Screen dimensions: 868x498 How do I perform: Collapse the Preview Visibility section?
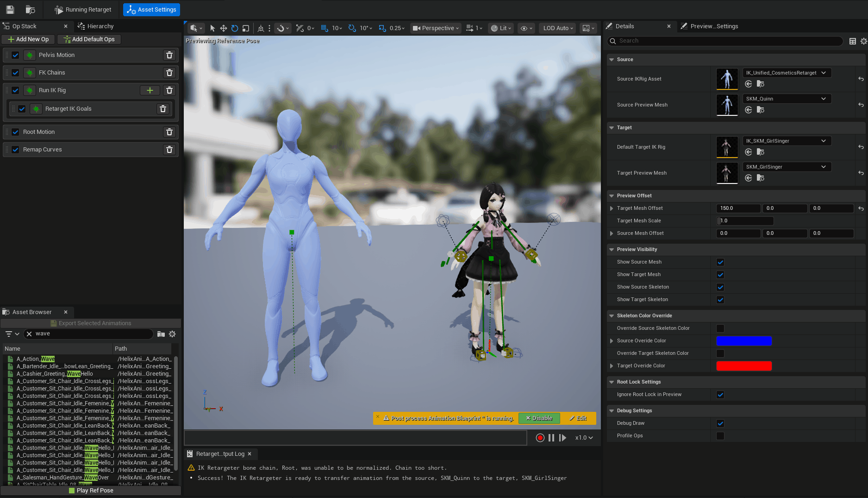[612, 250]
